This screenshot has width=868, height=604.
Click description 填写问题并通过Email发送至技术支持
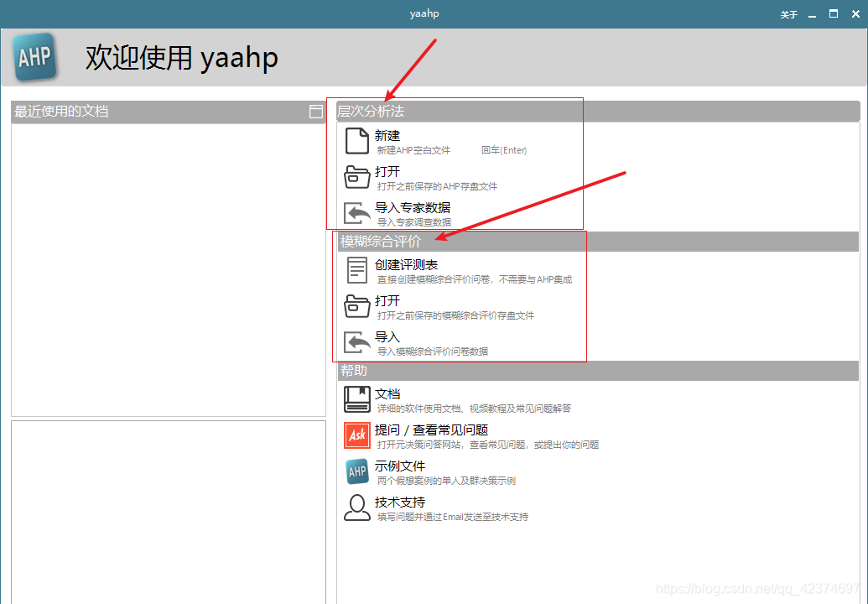[452, 517]
